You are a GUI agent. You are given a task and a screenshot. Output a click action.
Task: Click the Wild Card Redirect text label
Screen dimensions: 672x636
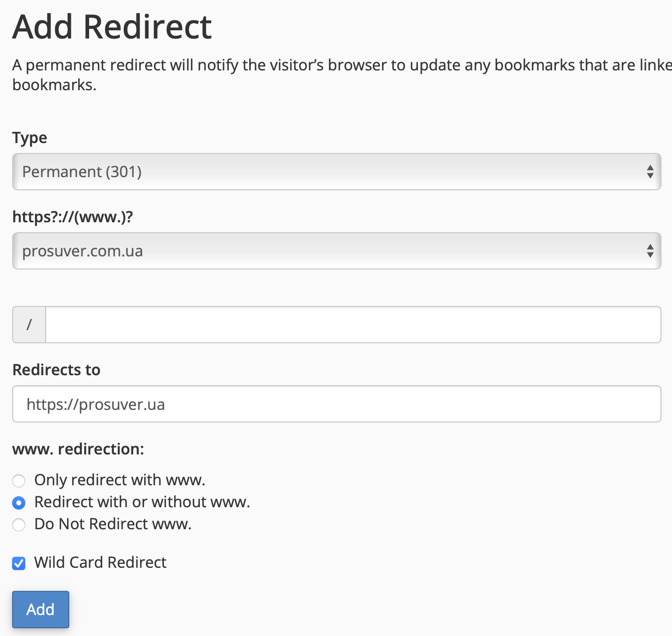click(x=100, y=562)
